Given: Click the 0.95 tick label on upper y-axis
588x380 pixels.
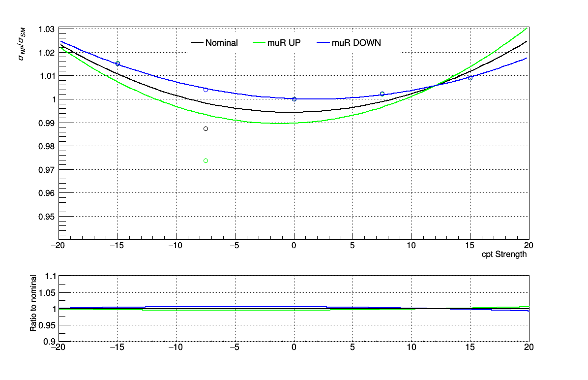Looking at the screenshot, I should [x=47, y=217].
